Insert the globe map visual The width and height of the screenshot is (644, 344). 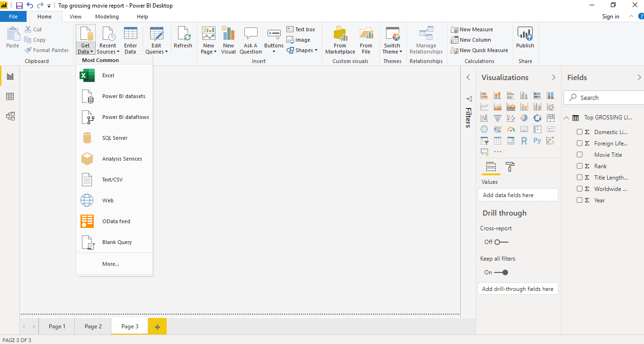click(x=484, y=129)
